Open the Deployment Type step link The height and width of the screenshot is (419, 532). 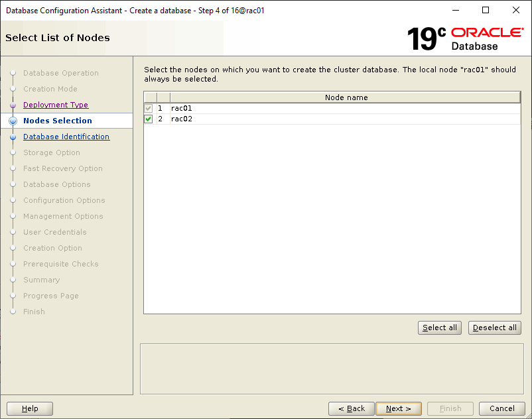[56, 105]
